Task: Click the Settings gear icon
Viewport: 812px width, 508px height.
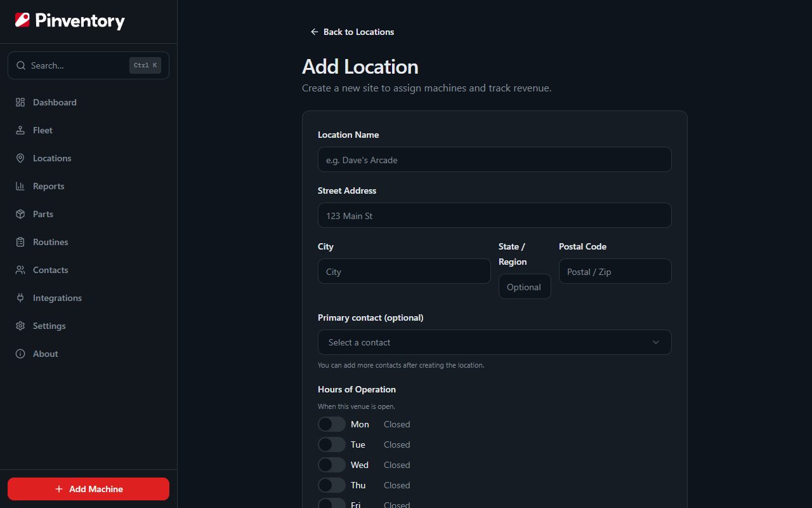Action: click(20, 326)
